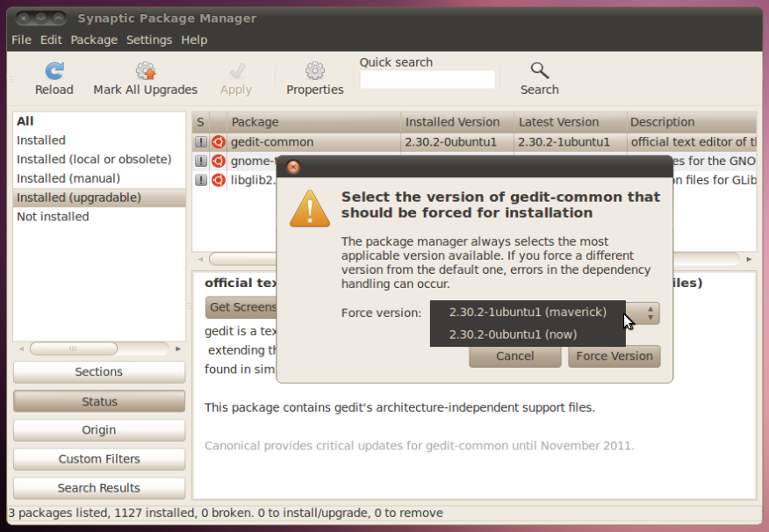This screenshot has width=769, height=532.
Task: Sort by Latest Version column header
Action: coord(571,122)
